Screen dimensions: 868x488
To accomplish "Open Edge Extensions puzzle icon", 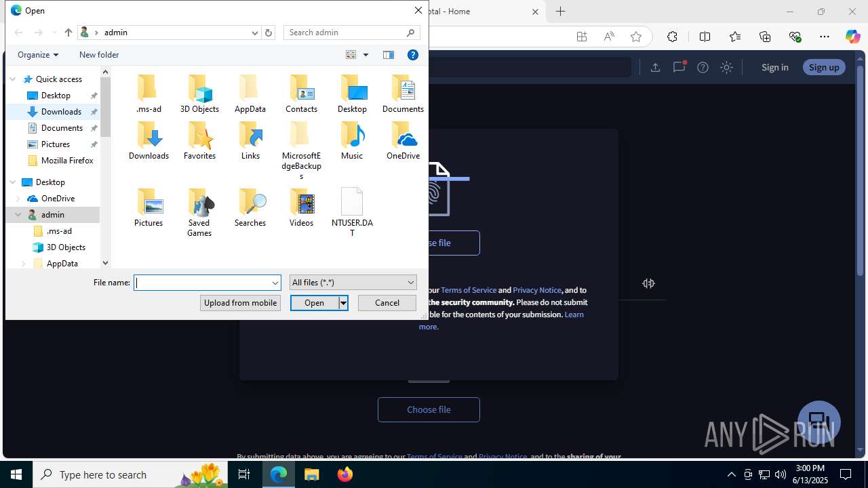I will [672, 37].
